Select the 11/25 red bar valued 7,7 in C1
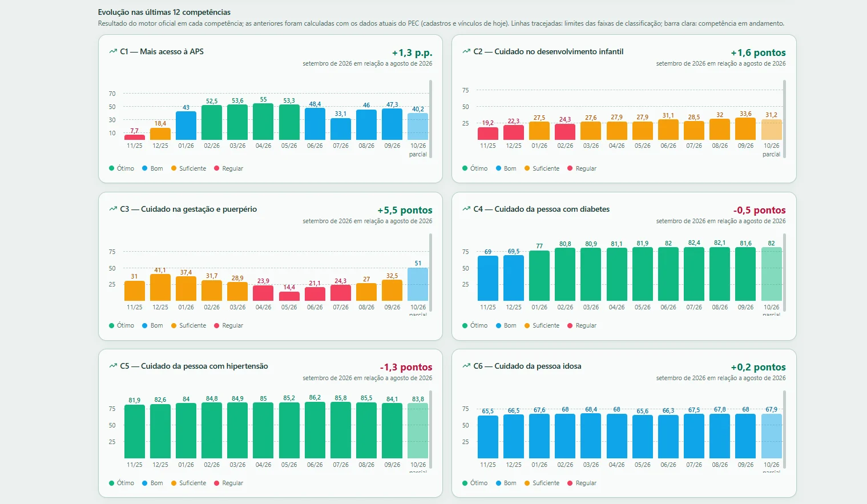The image size is (867, 504). [x=135, y=137]
